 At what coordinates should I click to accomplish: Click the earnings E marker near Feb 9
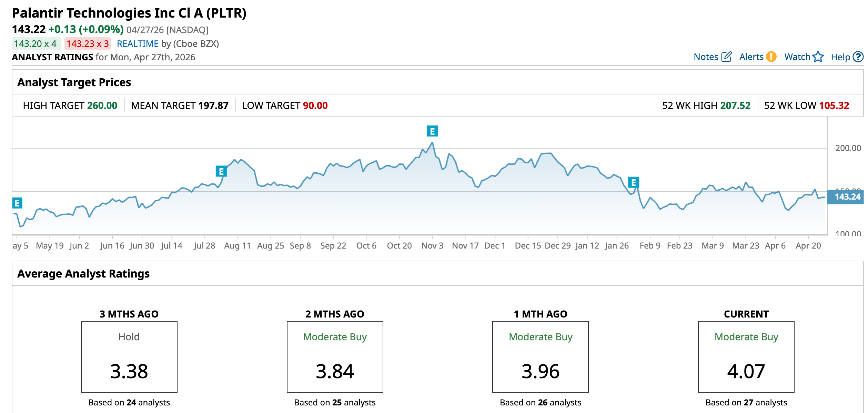tap(633, 182)
